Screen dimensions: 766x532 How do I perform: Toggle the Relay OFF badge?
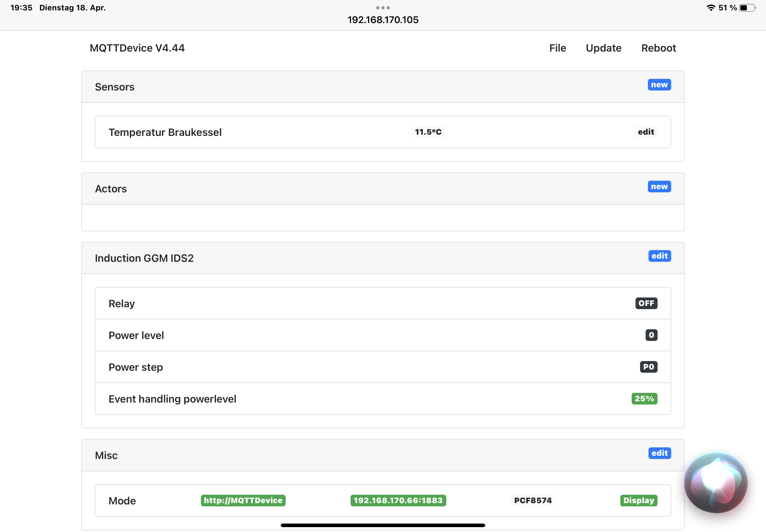tap(646, 303)
